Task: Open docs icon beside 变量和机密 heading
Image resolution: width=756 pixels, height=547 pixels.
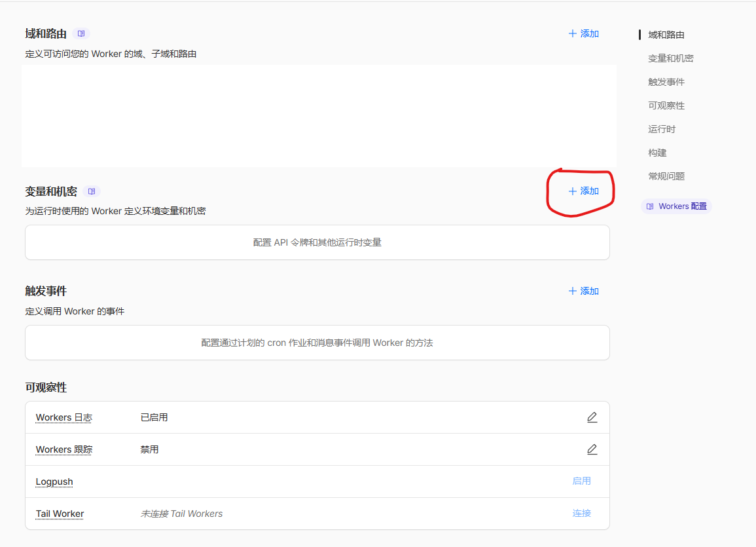Action: coord(92,191)
